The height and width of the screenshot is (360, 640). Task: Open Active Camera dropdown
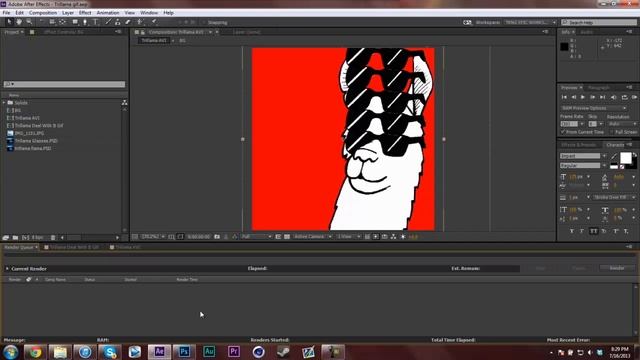coord(313,237)
